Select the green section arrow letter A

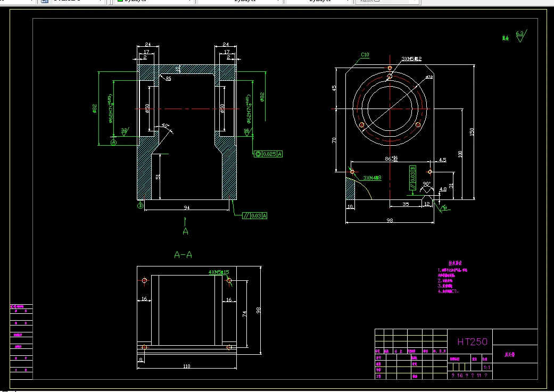[x=186, y=231]
